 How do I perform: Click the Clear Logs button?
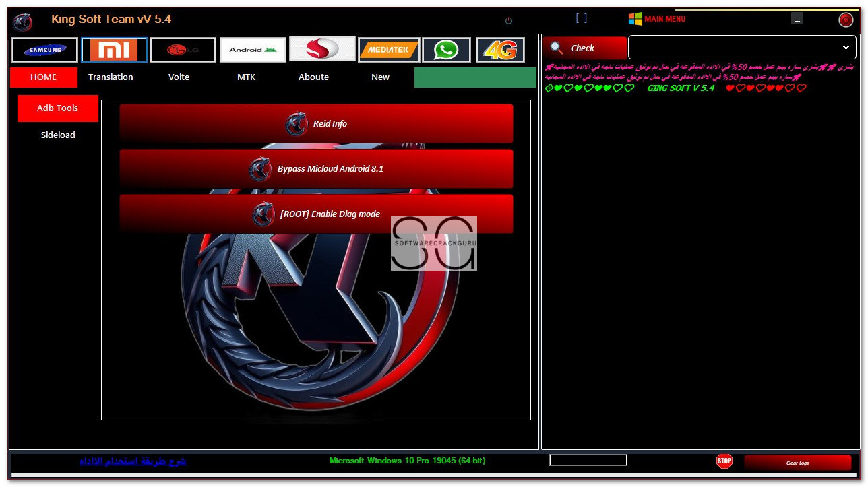(797, 463)
